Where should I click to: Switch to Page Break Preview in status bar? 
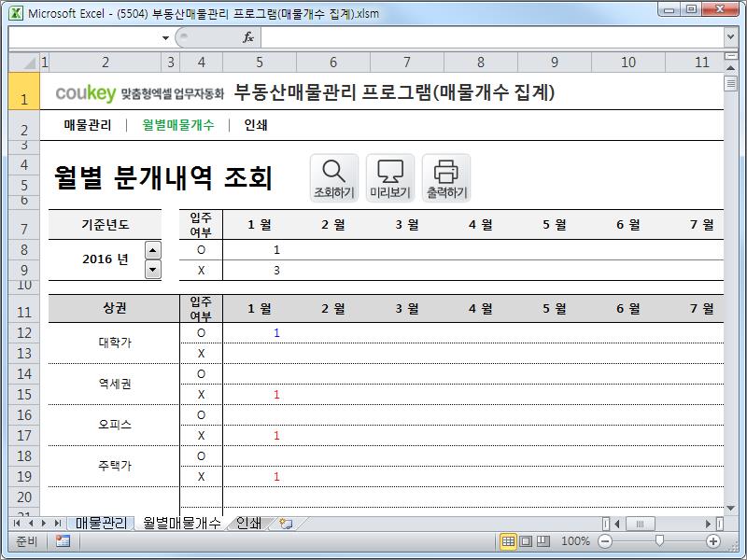tap(543, 541)
